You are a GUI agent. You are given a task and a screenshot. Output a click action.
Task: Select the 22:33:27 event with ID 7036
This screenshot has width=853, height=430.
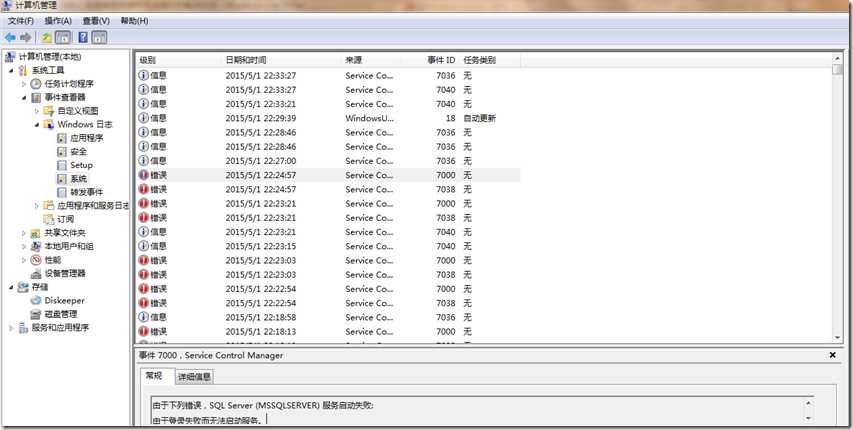pyautogui.click(x=328, y=76)
